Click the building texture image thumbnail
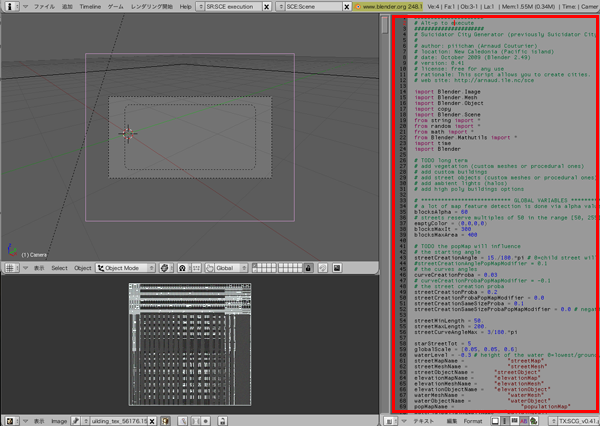Viewport: 600px width, 426px height. pyautogui.click(x=190, y=344)
